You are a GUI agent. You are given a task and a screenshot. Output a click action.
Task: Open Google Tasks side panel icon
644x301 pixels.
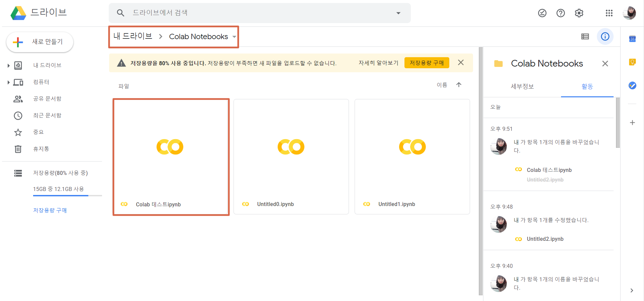(x=632, y=85)
